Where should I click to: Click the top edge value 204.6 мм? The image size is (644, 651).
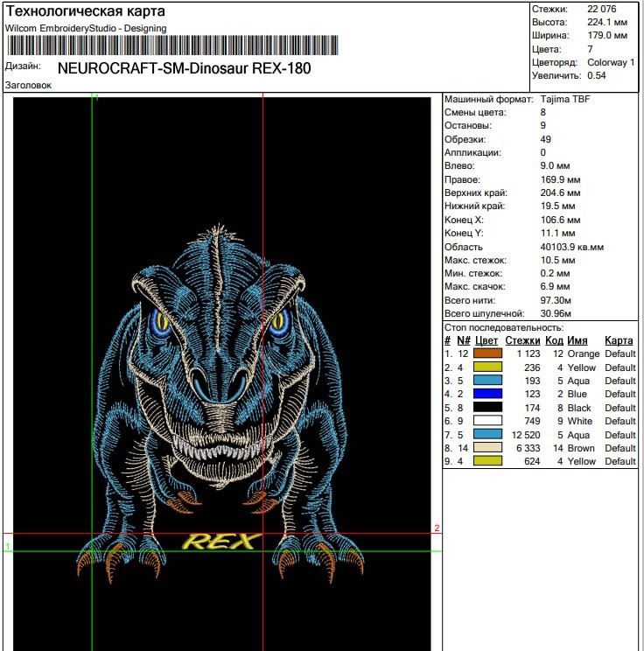561,192
